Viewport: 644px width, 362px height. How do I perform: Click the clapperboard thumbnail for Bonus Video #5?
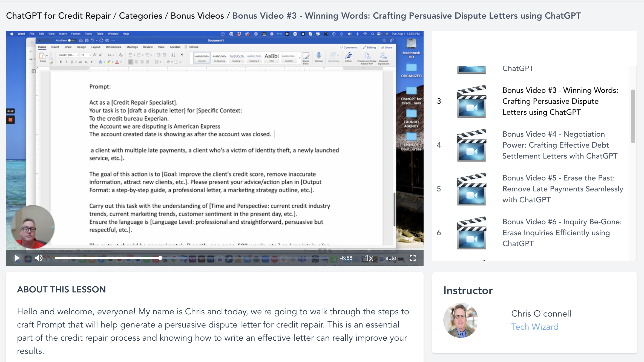point(472,189)
